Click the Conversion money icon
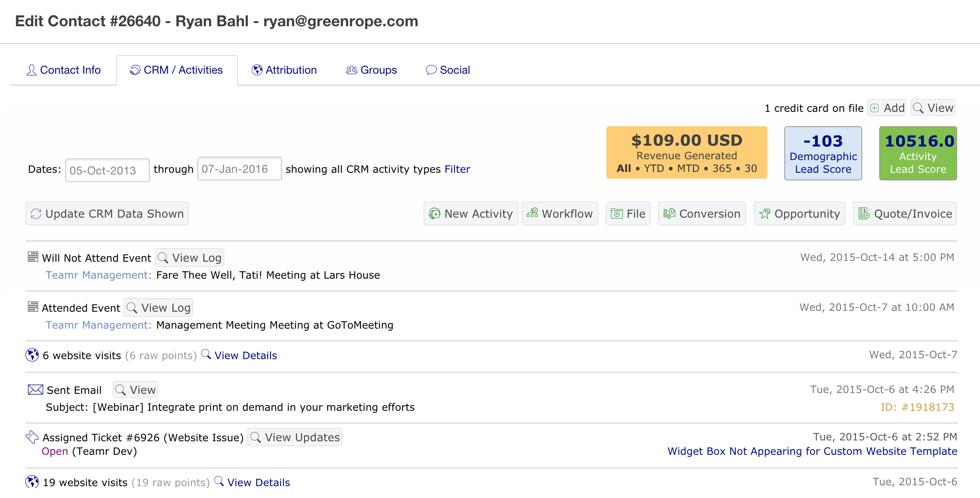 669,213
